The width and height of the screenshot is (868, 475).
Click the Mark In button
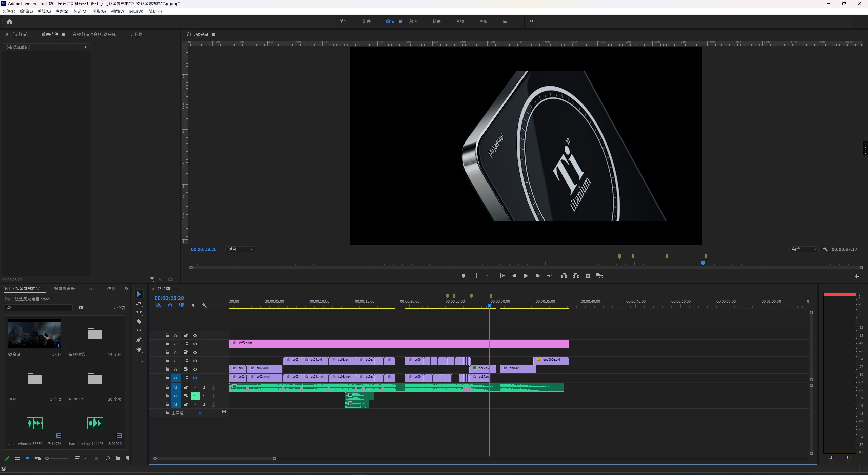476,276
